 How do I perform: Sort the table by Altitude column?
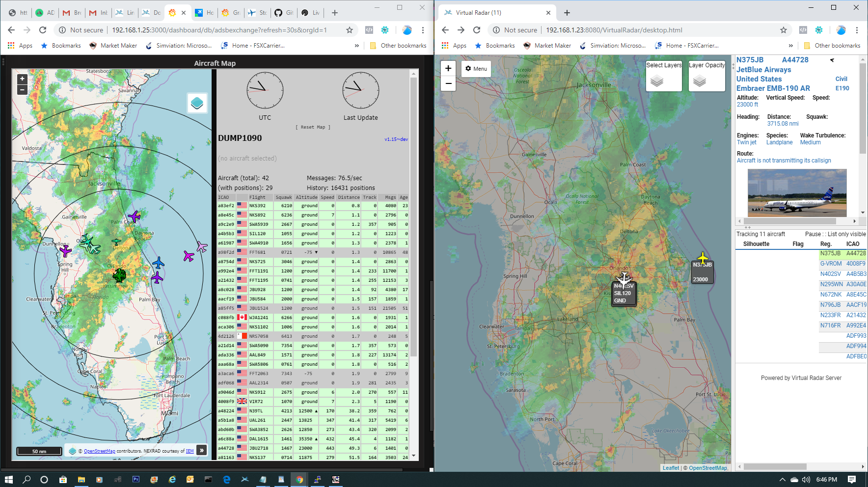(x=306, y=197)
